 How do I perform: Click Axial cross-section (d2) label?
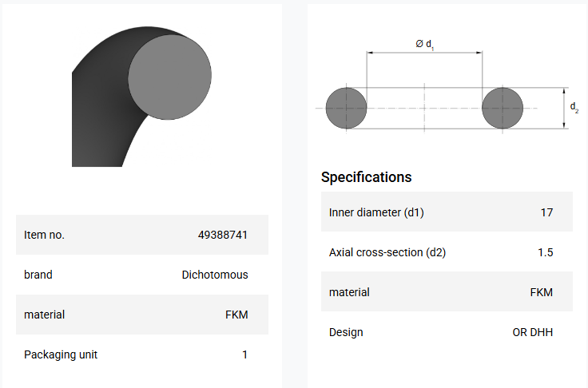387,252
